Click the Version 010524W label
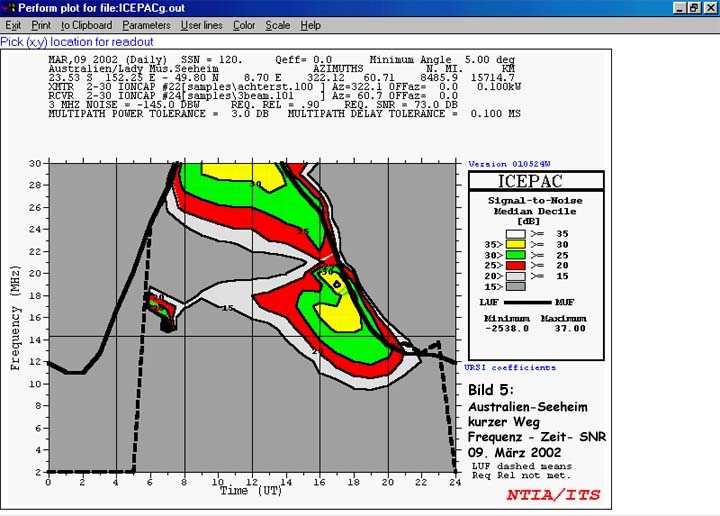Screen dimensions: 720x516 (508, 163)
